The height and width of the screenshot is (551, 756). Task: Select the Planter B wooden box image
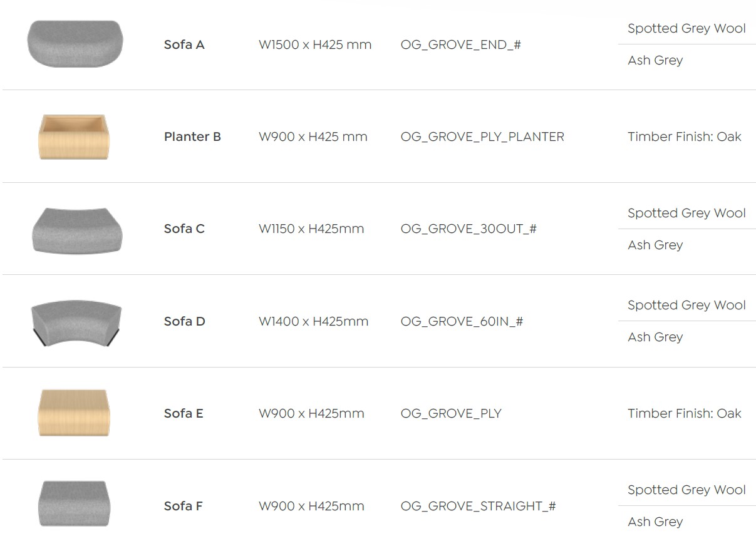pyautogui.click(x=74, y=136)
